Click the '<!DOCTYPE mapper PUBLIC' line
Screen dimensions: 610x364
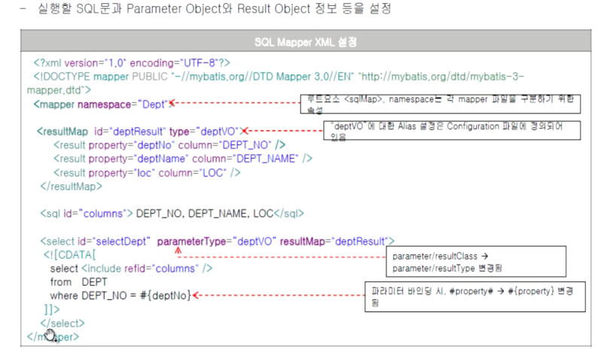point(279,77)
